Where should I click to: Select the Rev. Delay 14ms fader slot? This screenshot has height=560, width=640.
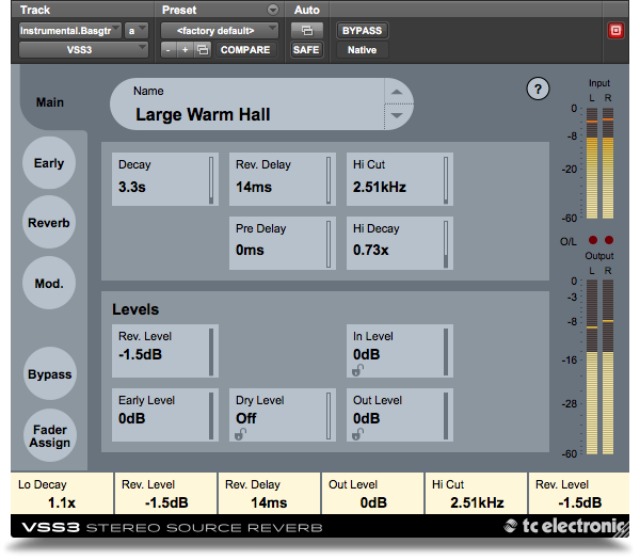point(269,493)
